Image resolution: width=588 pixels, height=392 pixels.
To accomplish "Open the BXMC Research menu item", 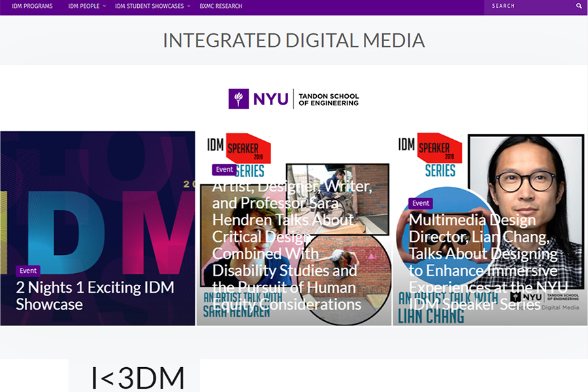I will point(221,6).
